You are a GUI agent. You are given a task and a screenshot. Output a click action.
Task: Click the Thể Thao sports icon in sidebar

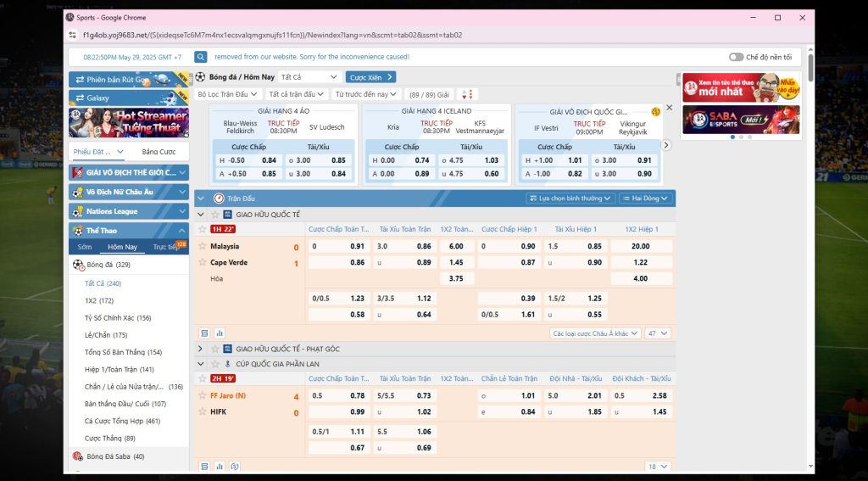coord(78,231)
